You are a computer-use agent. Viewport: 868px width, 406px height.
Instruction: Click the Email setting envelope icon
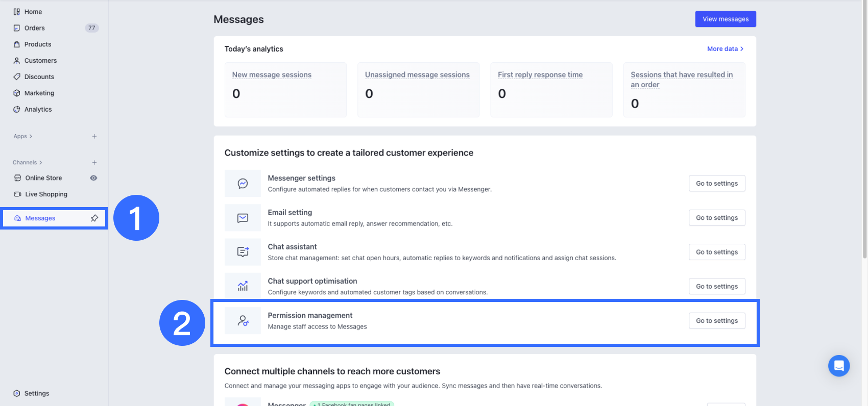[243, 218]
